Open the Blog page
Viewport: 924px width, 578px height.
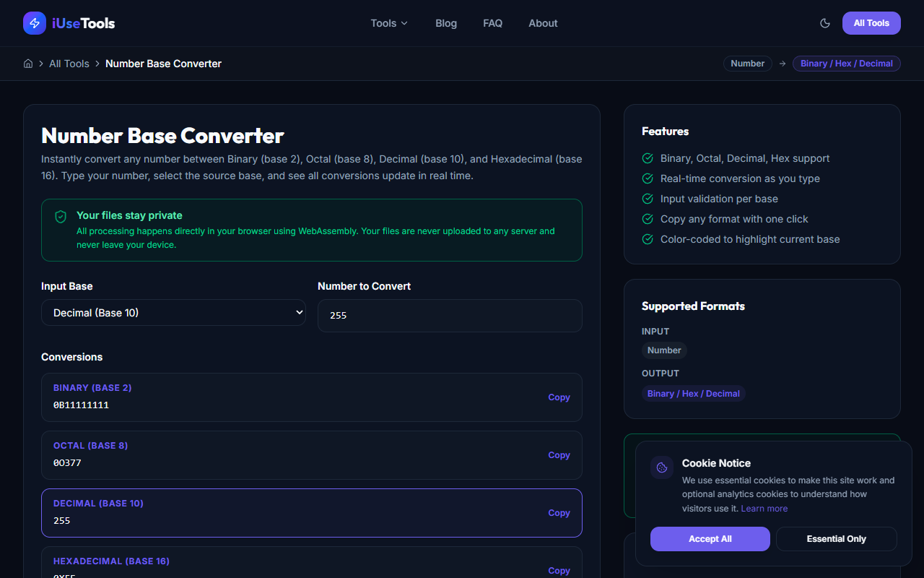coord(445,22)
